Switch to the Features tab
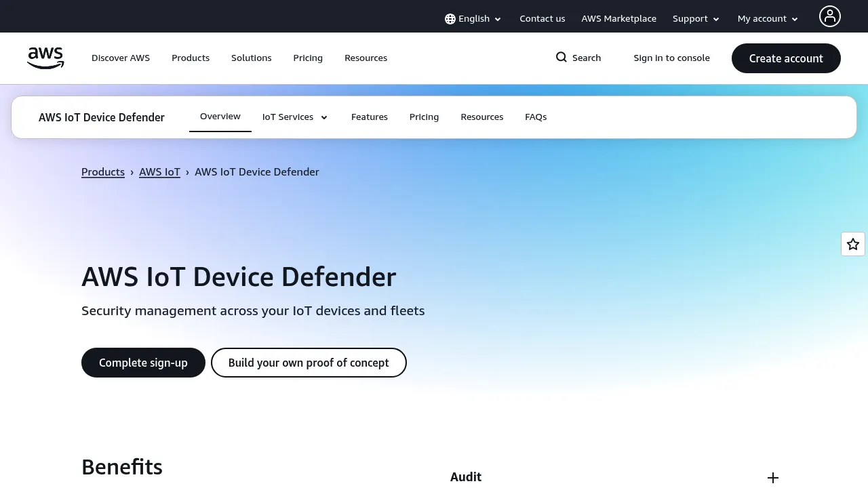The width and height of the screenshot is (868, 488). pyautogui.click(x=370, y=117)
